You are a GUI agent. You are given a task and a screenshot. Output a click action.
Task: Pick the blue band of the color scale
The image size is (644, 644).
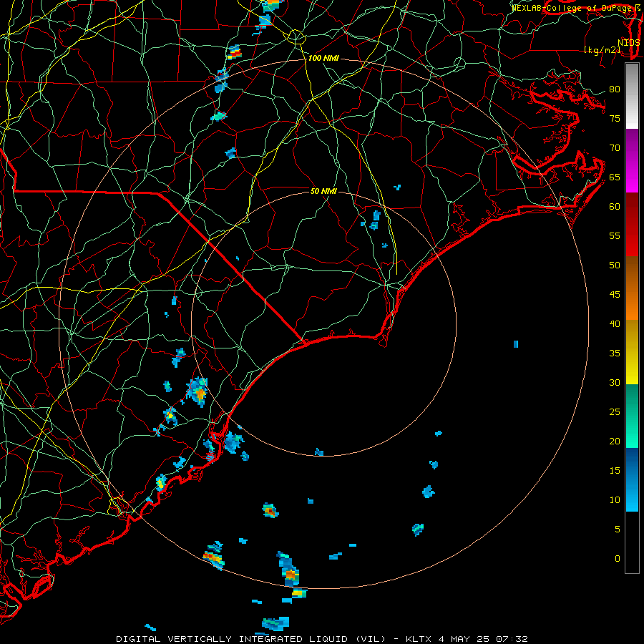click(632, 479)
